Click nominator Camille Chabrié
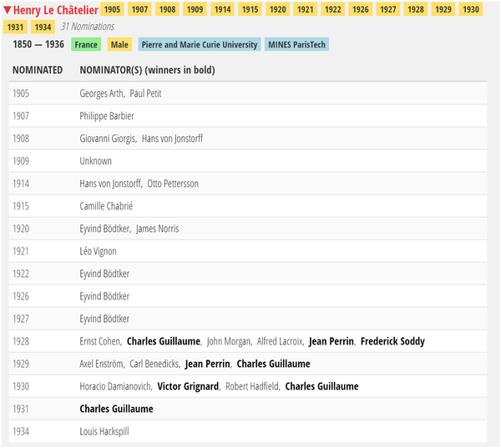This screenshot has height=448, width=501. point(106,206)
